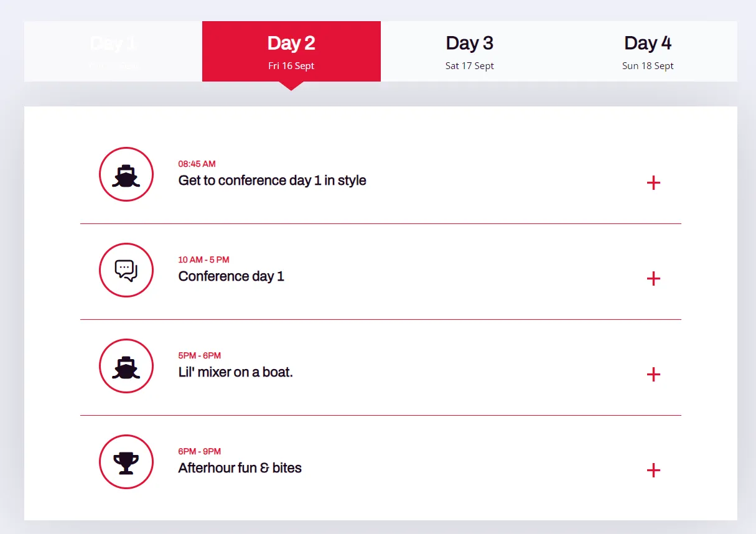Viewport: 756px width, 534px height.
Task: Switch to the Day 3 tab
Action: pos(470,52)
